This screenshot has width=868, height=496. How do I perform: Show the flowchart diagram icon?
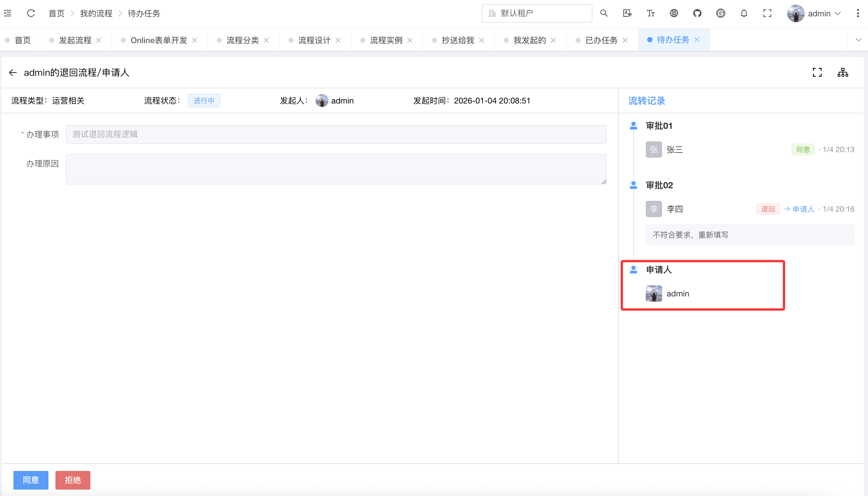pos(843,72)
